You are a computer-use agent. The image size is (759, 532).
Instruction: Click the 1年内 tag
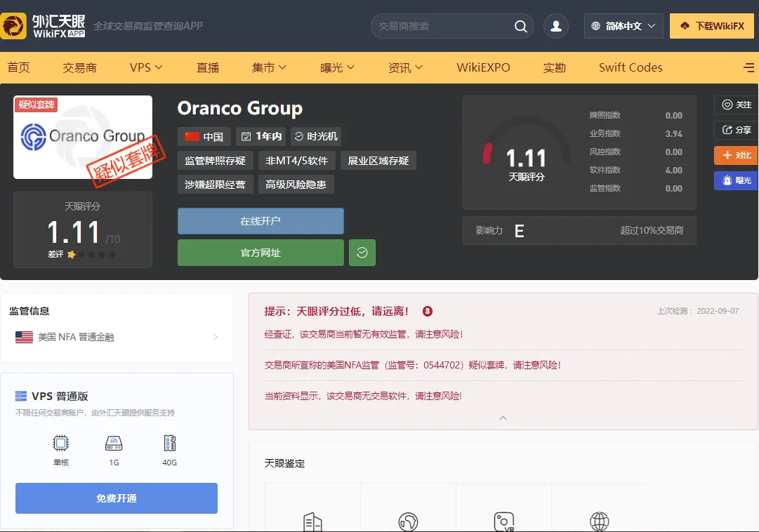(261, 137)
